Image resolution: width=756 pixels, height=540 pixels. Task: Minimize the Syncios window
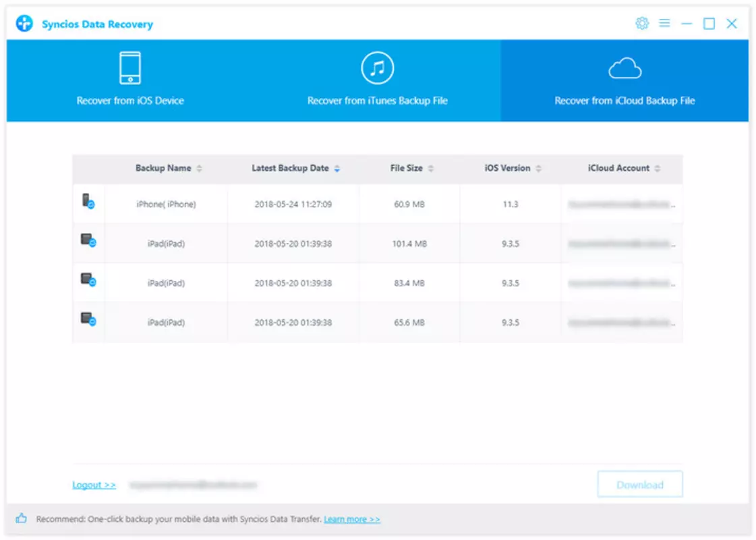687,24
